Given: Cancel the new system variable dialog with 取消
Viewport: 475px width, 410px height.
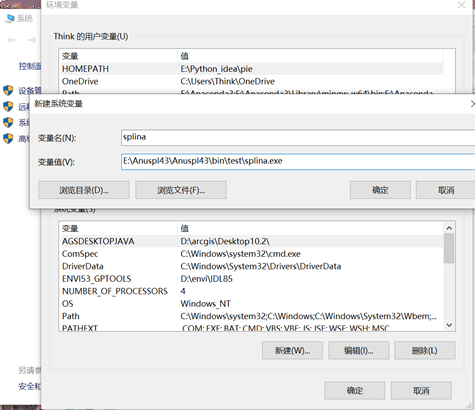Looking at the screenshot, I should pyautogui.click(x=446, y=190).
